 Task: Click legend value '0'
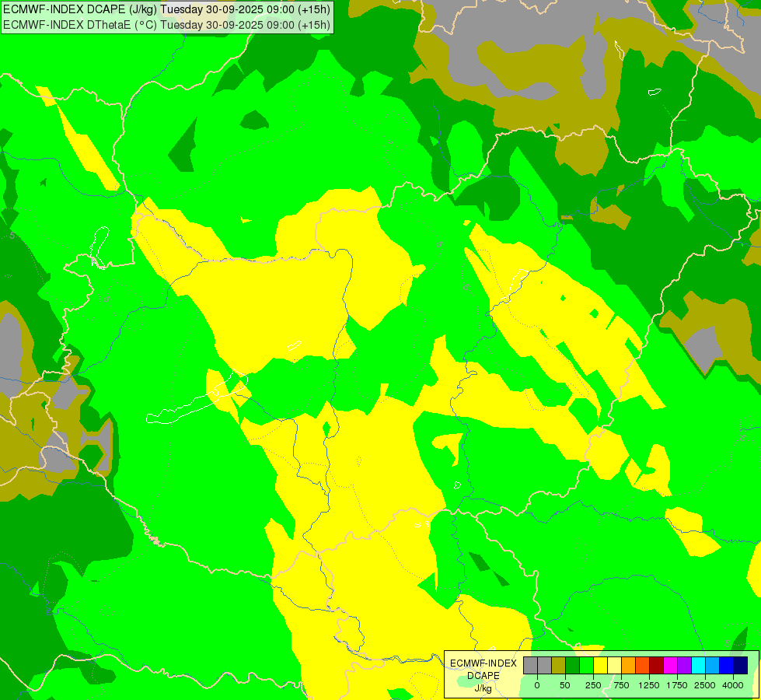537,685
